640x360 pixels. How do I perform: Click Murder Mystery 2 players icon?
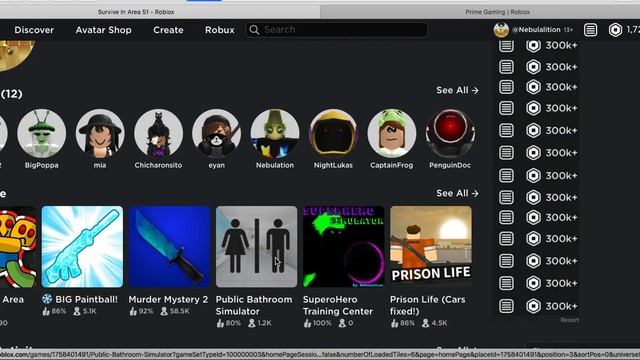(x=164, y=311)
